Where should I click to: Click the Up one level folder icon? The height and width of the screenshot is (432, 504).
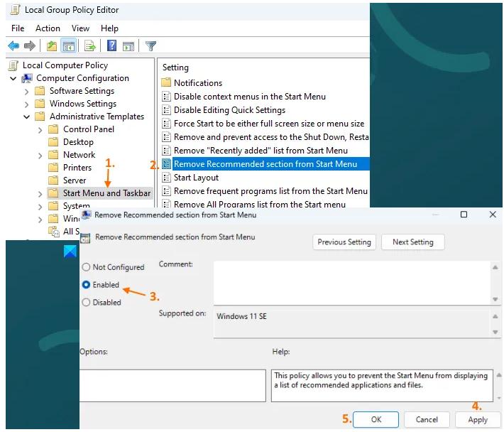click(x=51, y=46)
